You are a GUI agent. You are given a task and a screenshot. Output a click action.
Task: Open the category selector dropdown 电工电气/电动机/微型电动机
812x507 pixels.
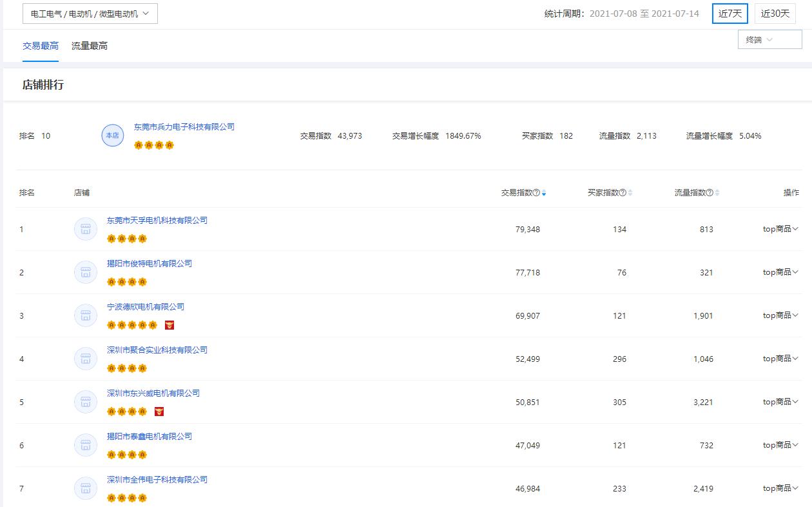[88, 13]
